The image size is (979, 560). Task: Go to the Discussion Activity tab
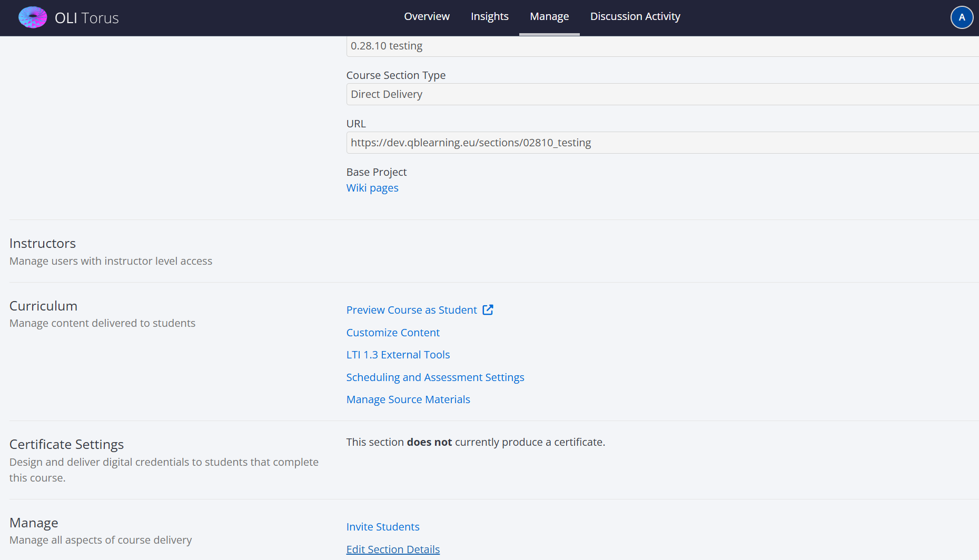[635, 16]
